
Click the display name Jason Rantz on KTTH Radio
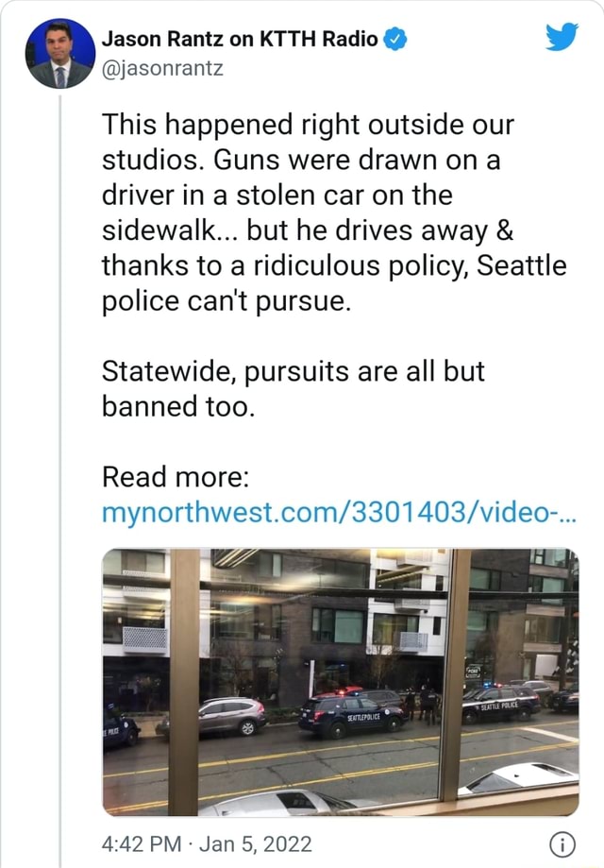(x=240, y=39)
